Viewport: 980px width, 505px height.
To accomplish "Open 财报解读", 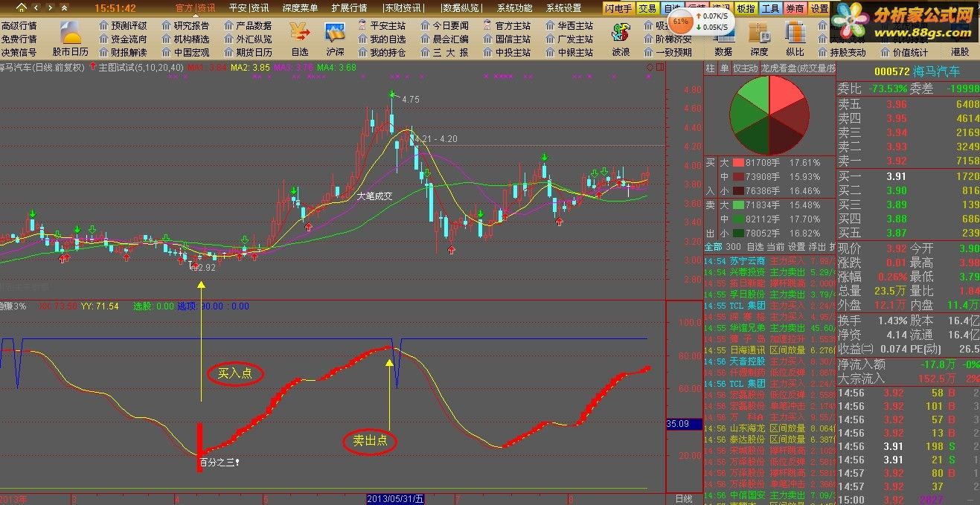I will (x=124, y=52).
